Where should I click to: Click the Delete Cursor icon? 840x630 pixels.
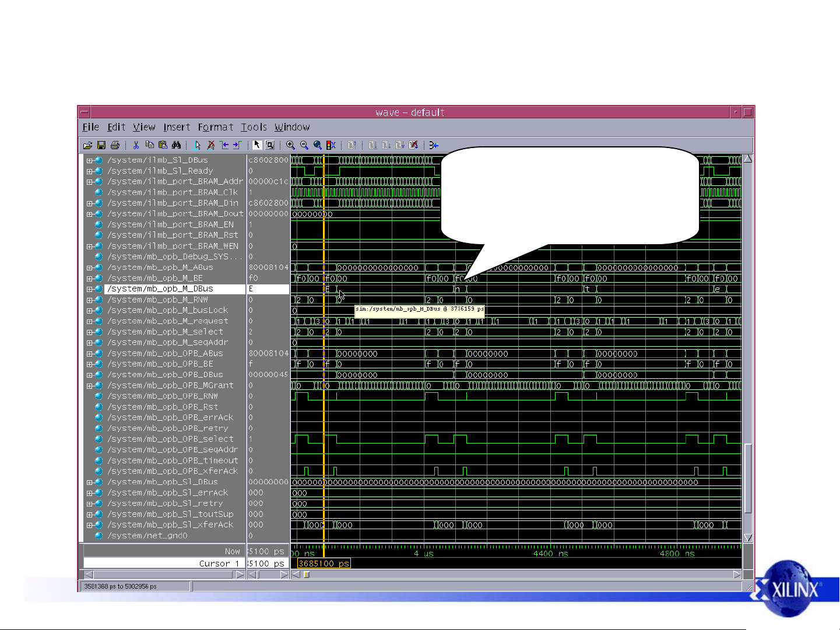point(211,145)
